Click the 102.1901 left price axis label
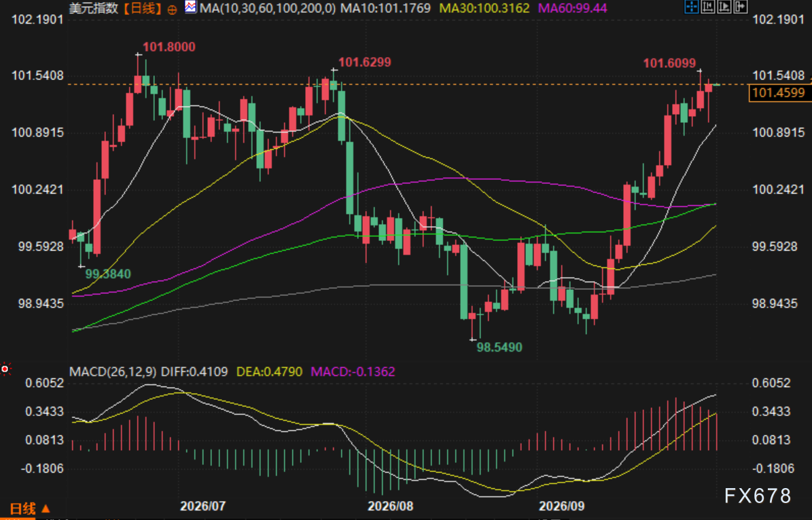This screenshot has height=520, width=812. [37, 20]
